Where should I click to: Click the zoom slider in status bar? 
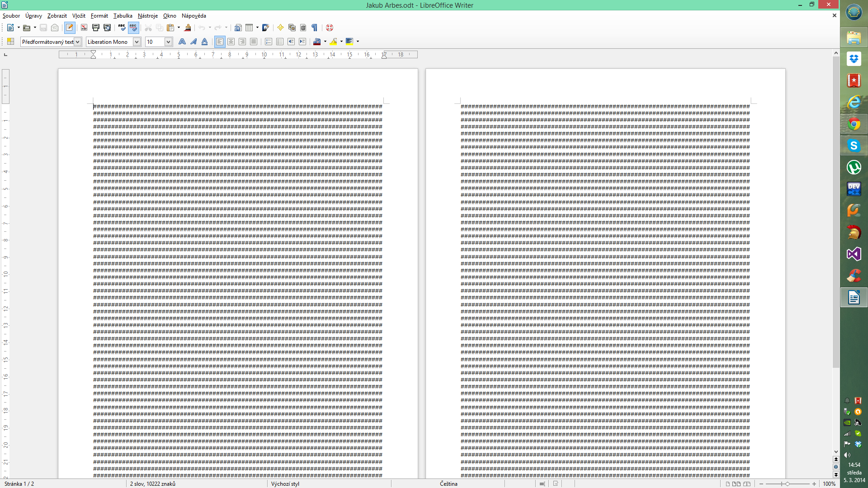pos(787,483)
